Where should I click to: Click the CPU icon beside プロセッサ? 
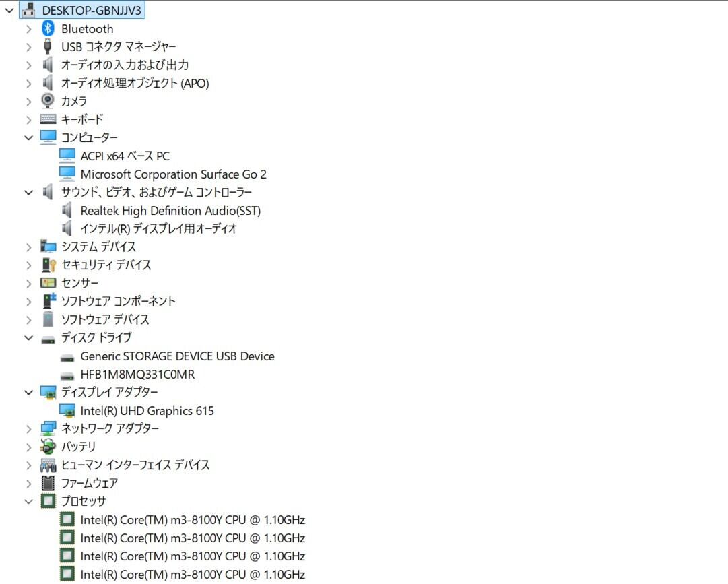[x=48, y=501]
